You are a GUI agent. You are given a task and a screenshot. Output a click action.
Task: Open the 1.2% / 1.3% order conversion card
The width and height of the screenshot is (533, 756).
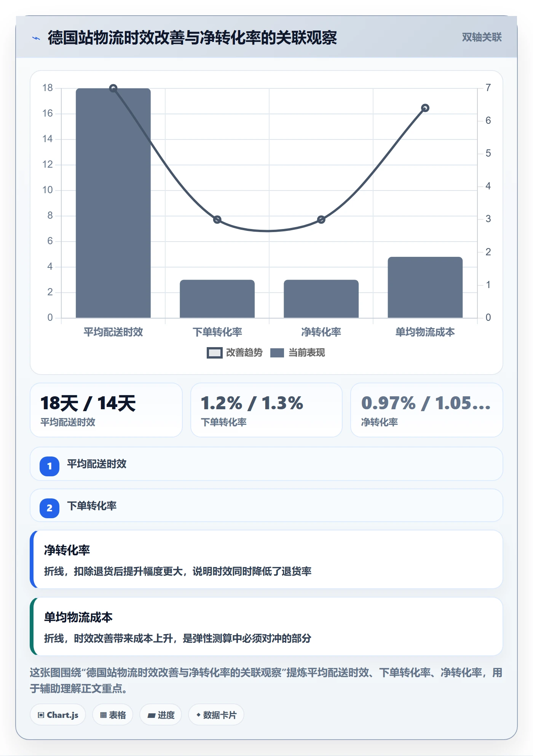pos(266,410)
